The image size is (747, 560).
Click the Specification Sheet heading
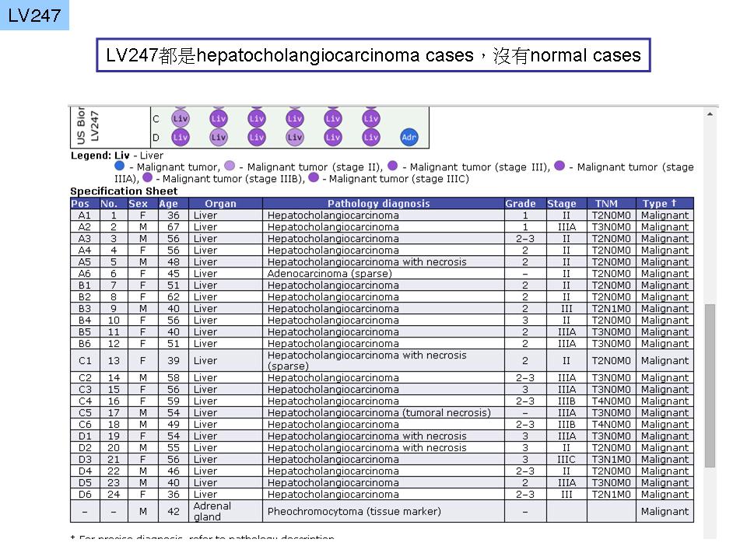[124, 191]
